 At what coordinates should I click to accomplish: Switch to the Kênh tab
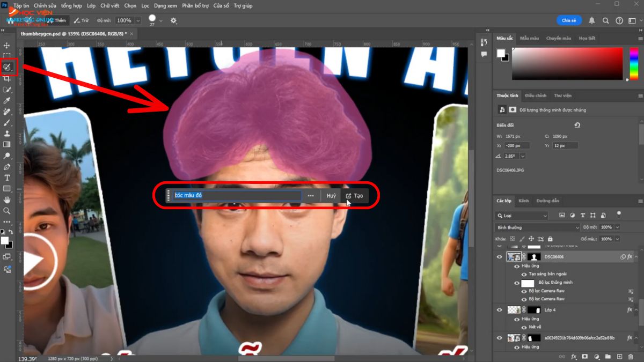(523, 201)
